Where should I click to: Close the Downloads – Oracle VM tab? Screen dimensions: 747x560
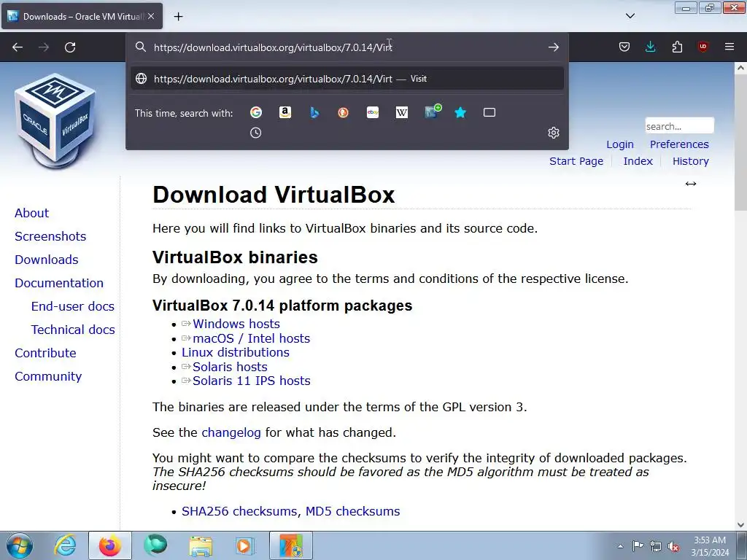(x=151, y=16)
